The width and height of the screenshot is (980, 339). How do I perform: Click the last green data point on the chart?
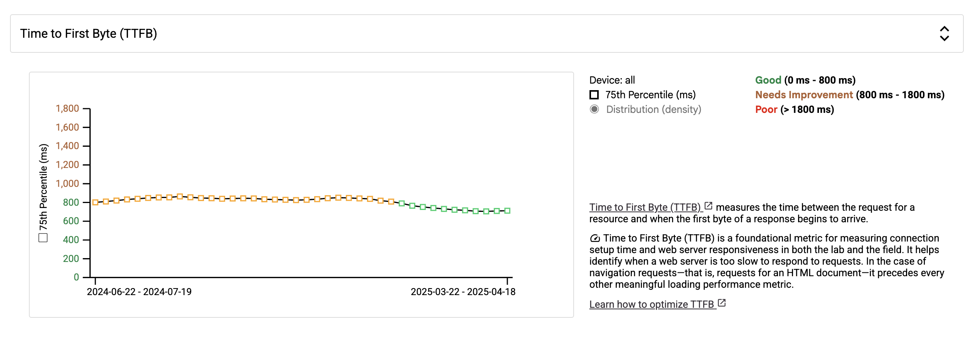507,211
